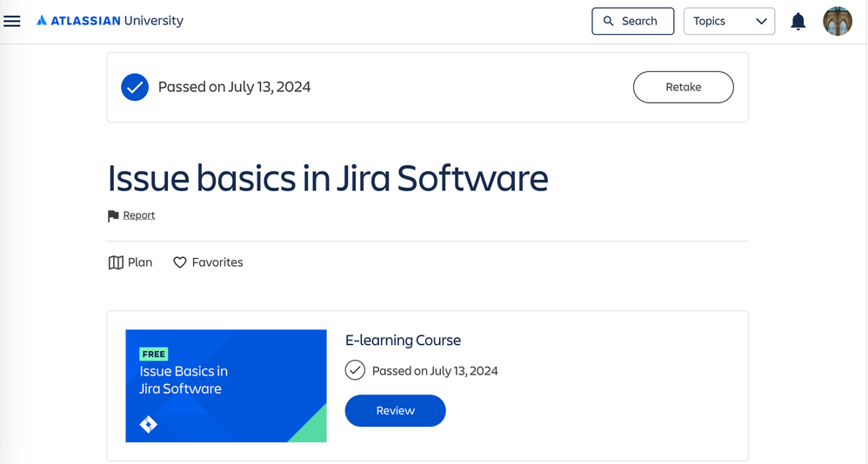Open the Search field
This screenshot has width=868, height=464.
pyautogui.click(x=632, y=21)
